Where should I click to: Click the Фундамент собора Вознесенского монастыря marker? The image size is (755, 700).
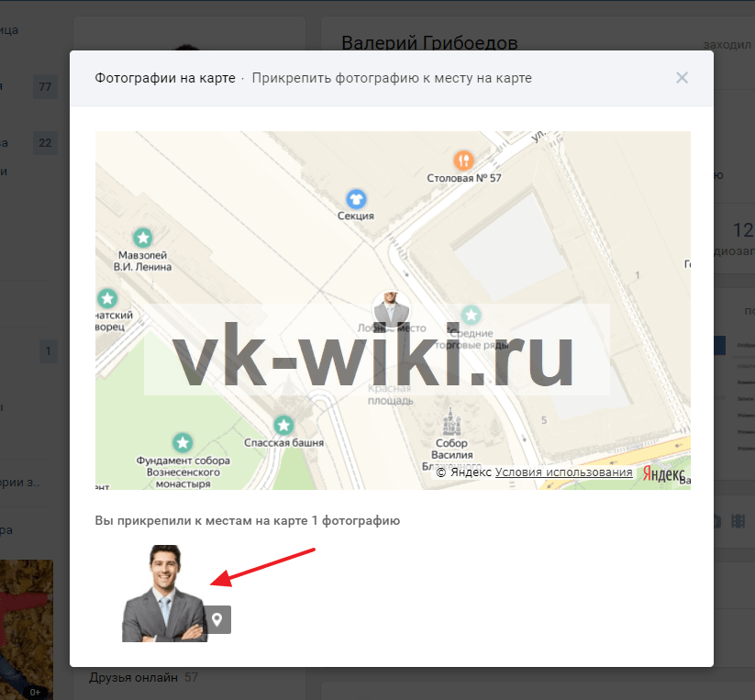(x=183, y=443)
